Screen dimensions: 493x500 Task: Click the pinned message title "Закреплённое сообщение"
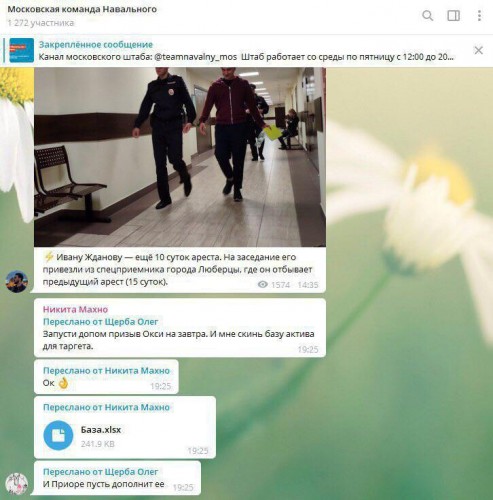[x=96, y=44]
